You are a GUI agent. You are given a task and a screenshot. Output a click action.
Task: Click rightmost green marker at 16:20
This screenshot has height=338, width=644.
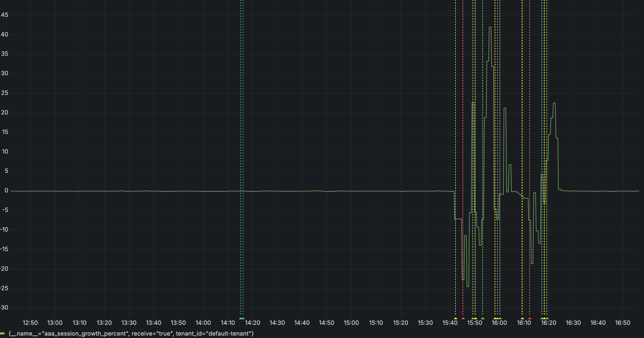(x=547, y=319)
